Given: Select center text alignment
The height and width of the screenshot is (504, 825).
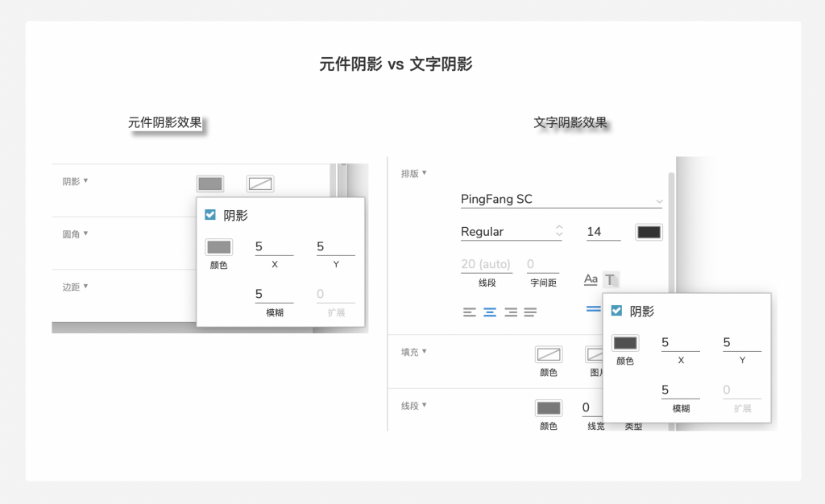Looking at the screenshot, I should click(x=490, y=312).
